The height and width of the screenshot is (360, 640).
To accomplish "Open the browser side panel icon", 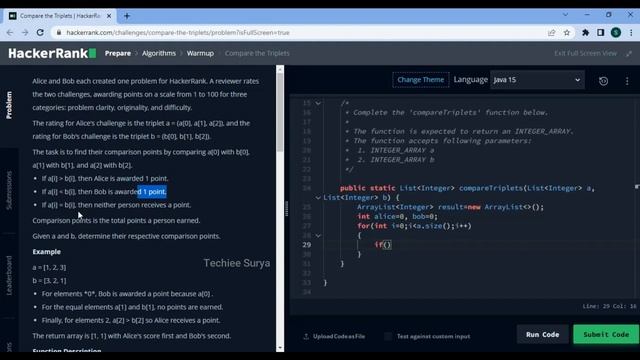I will click(600, 33).
